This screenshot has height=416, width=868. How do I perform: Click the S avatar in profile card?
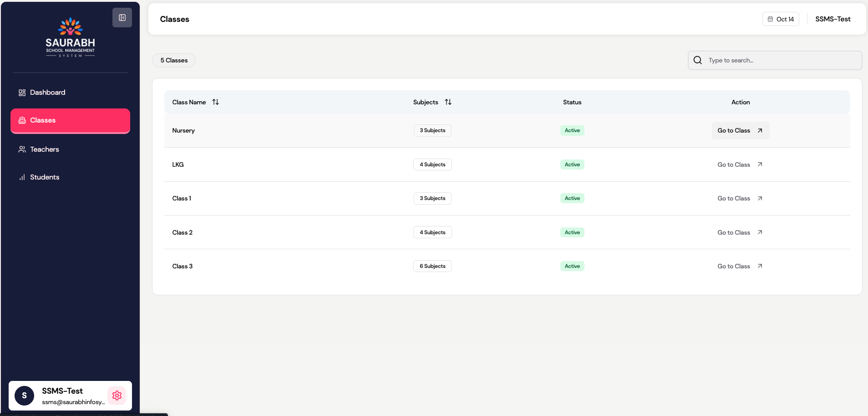(x=24, y=395)
